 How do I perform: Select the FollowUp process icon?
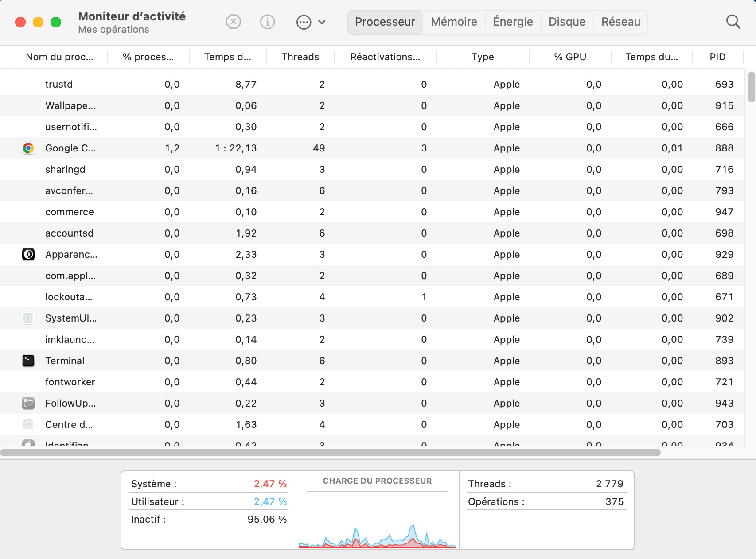[x=28, y=404]
